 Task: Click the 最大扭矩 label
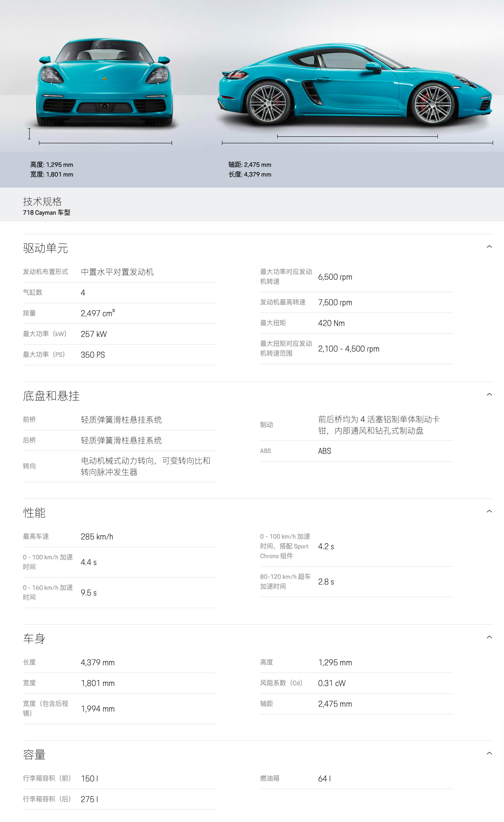[273, 323]
